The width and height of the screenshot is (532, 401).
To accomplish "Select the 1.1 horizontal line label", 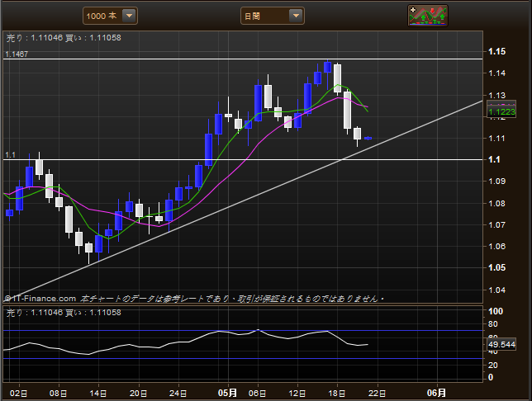I will 10,155.
